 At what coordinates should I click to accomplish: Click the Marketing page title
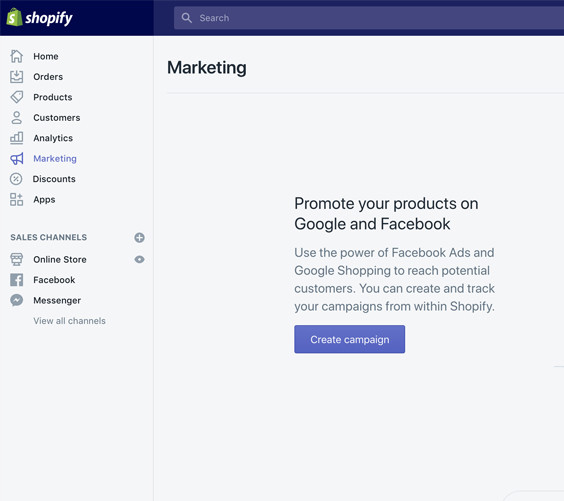click(207, 68)
